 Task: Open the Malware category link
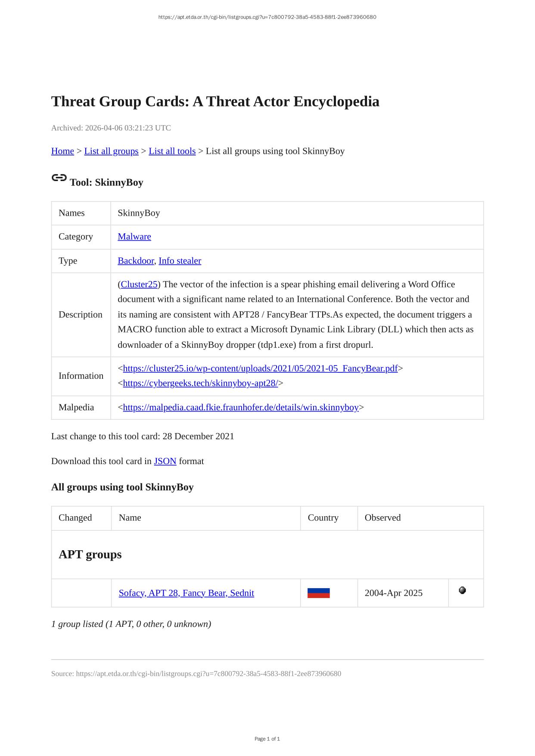point(134,236)
